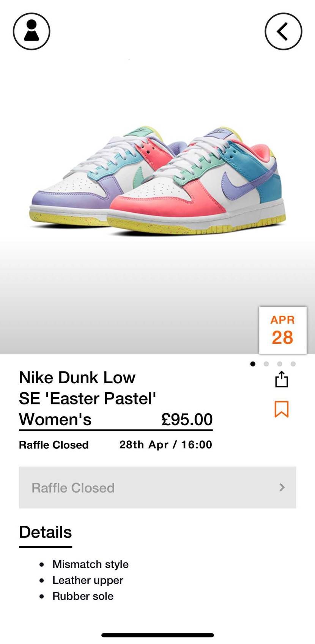Tap the 28th Apr / 16:00 time
The image size is (315, 644).
(x=165, y=445)
